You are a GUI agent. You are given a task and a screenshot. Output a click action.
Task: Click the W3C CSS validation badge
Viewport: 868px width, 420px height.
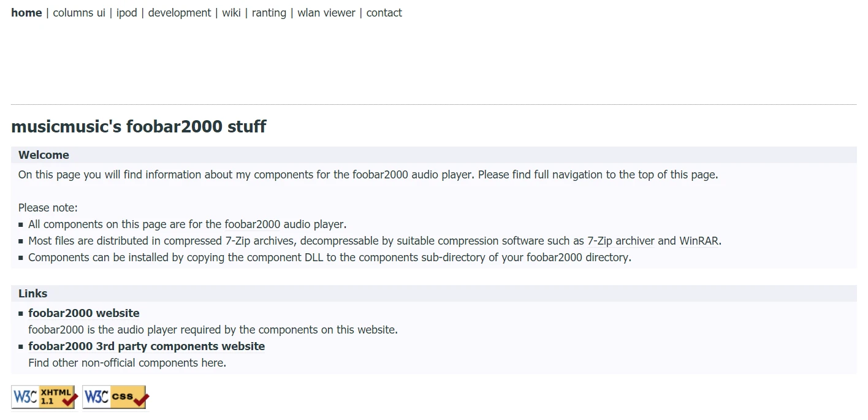115,397
